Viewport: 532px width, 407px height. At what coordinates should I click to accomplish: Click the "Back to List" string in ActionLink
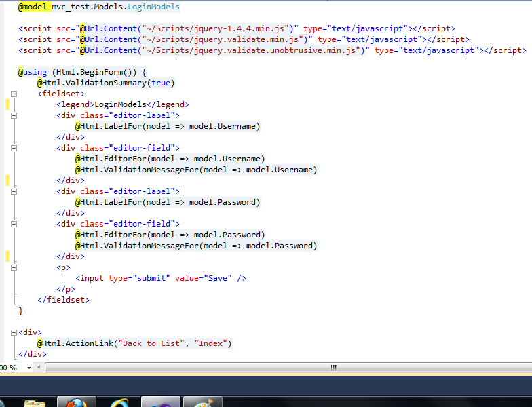click(153, 343)
